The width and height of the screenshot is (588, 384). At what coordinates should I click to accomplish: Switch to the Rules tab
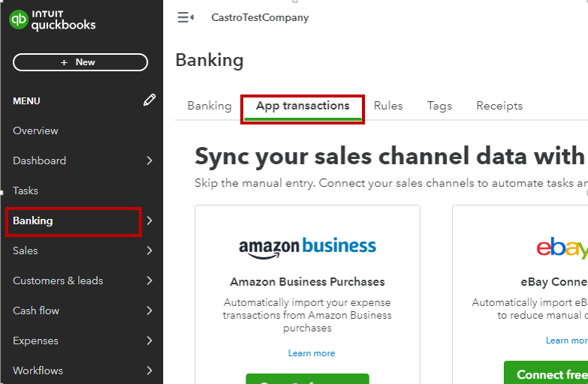point(388,106)
